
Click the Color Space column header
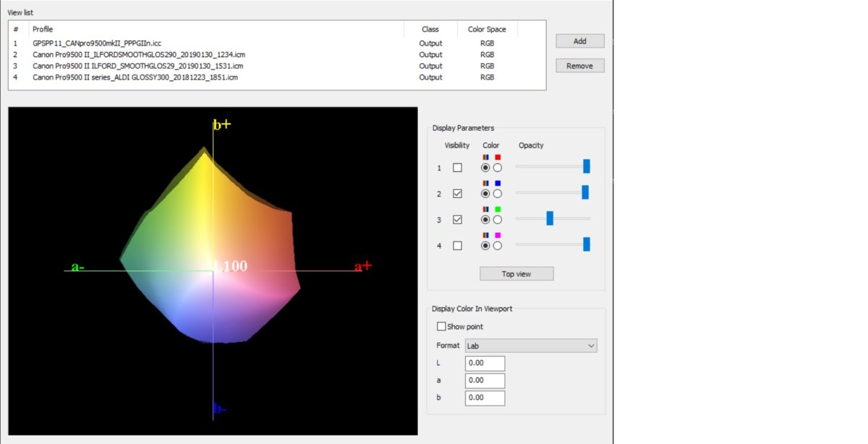pyautogui.click(x=487, y=30)
